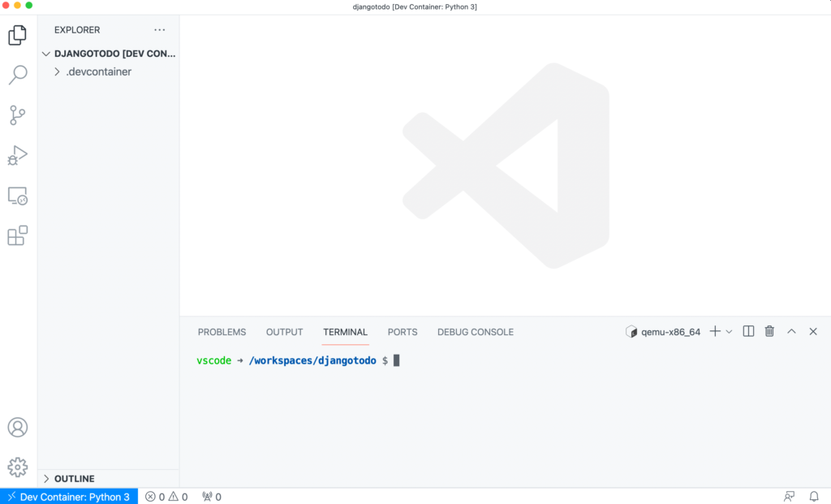831x504 pixels.
Task: Open the terminal launch profile dropdown
Action: click(x=730, y=332)
